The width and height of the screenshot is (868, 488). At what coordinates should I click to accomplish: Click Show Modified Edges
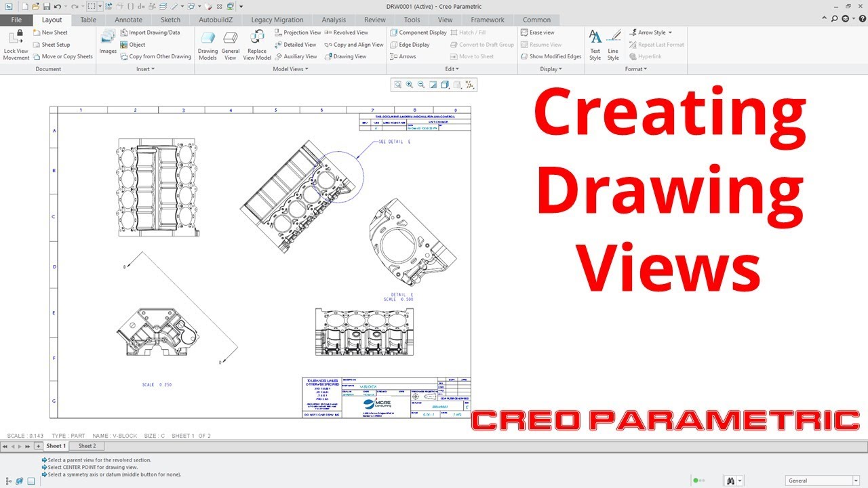click(551, 57)
